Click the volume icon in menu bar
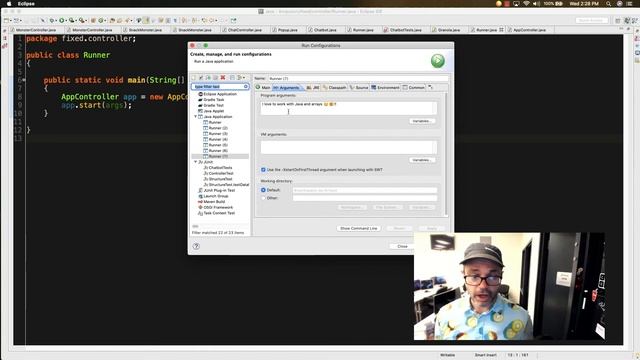 [x=536, y=4]
